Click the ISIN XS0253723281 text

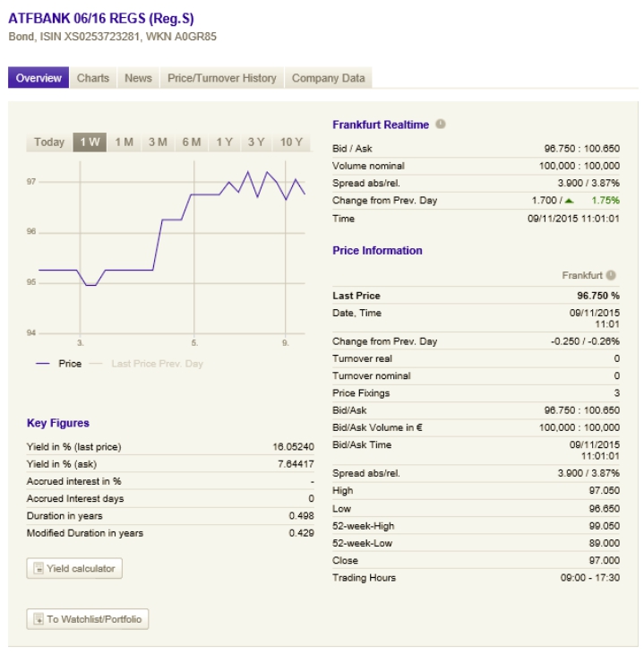coord(90,37)
